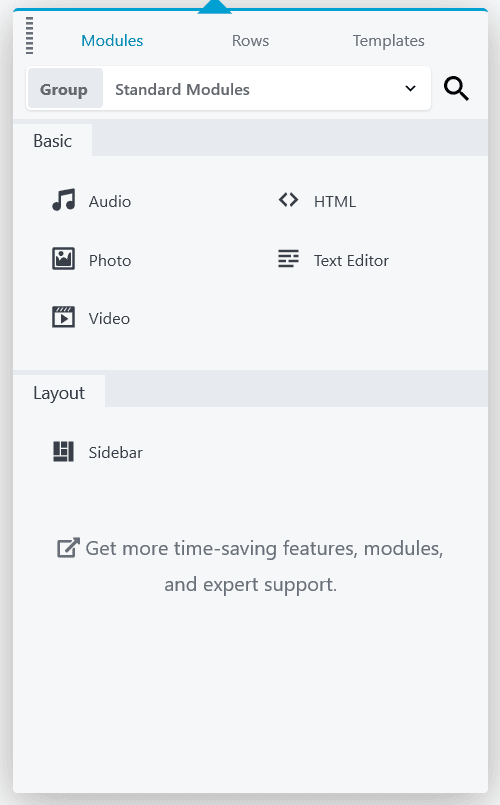The width and height of the screenshot is (500, 805).
Task: Click the Sidebar module label
Action: 116,452
